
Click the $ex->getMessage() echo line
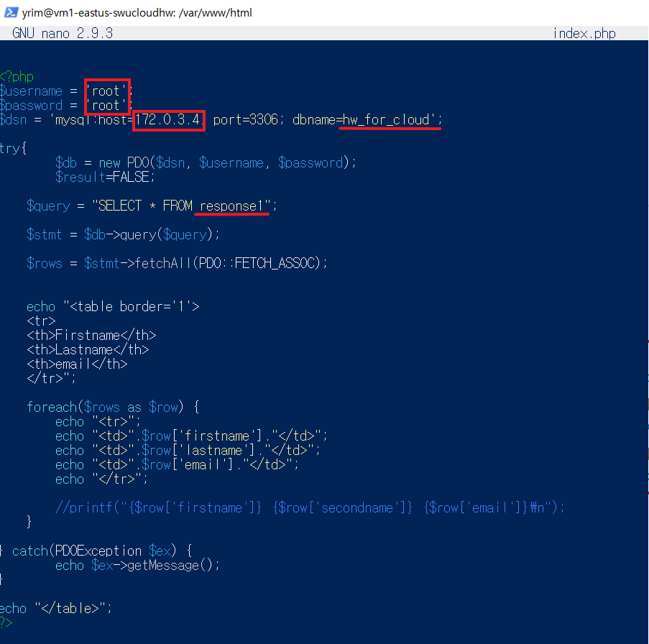[138, 566]
